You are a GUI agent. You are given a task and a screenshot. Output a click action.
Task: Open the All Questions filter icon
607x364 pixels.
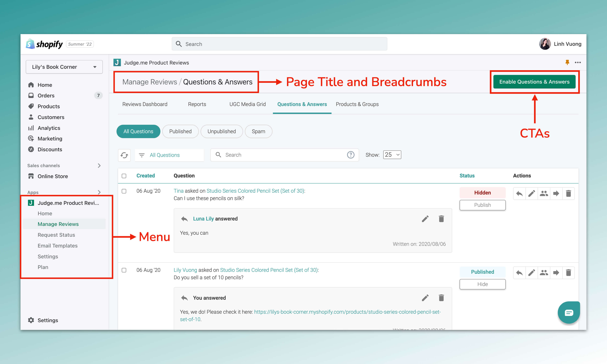(x=142, y=155)
